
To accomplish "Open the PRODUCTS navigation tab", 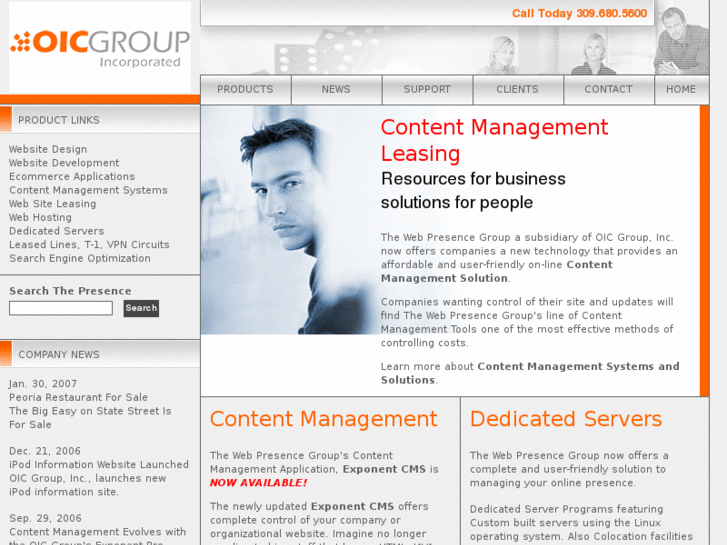I will tap(246, 90).
